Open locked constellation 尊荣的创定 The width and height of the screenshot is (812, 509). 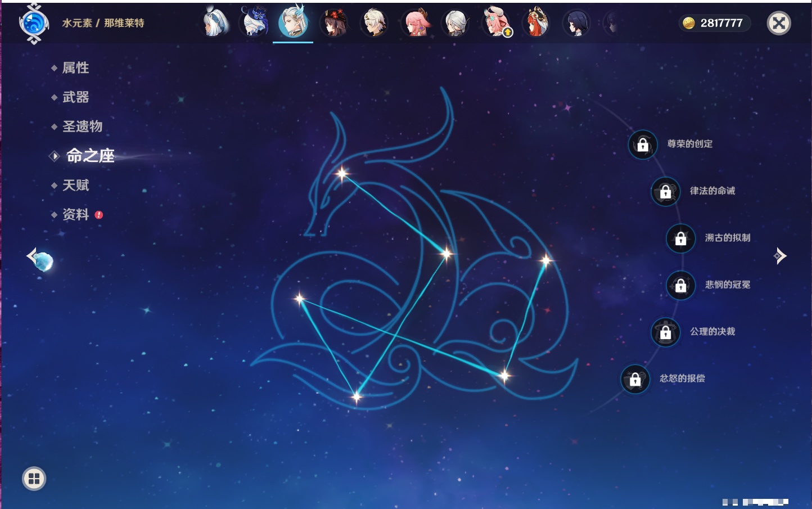tap(643, 145)
